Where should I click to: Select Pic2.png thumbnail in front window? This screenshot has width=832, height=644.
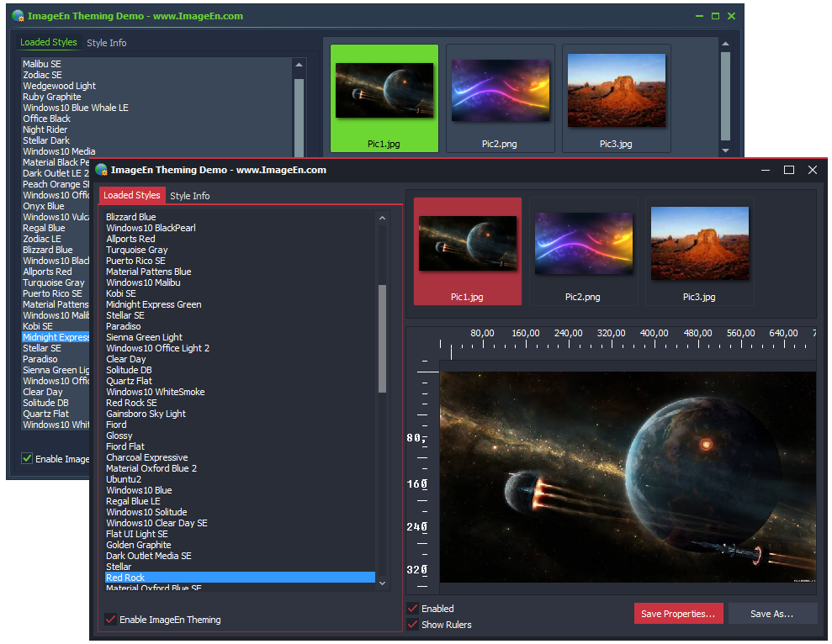pyautogui.click(x=583, y=251)
